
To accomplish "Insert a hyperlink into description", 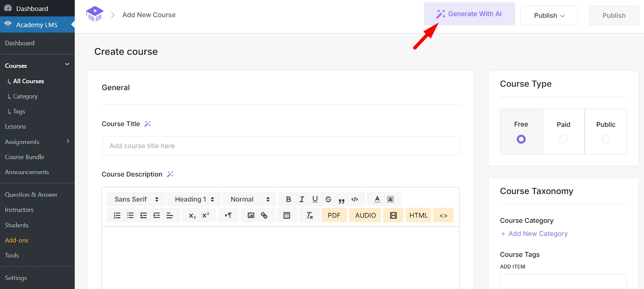I will (264, 215).
